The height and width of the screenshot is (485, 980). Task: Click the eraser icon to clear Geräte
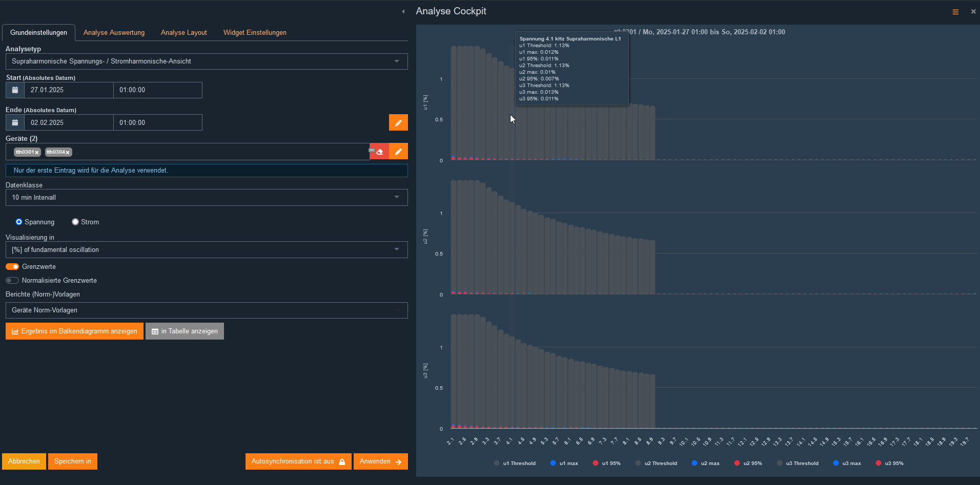coord(379,152)
